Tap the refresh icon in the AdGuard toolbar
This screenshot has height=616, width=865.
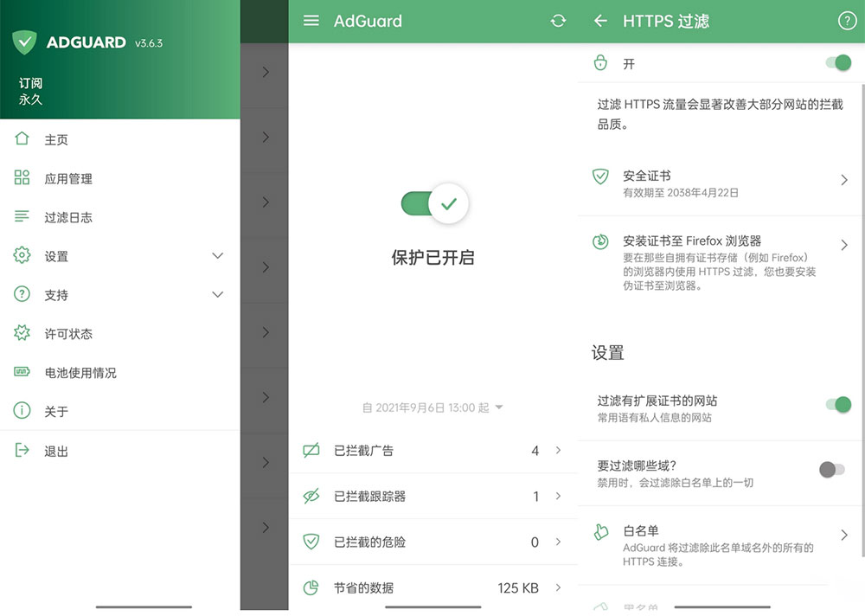(x=558, y=21)
